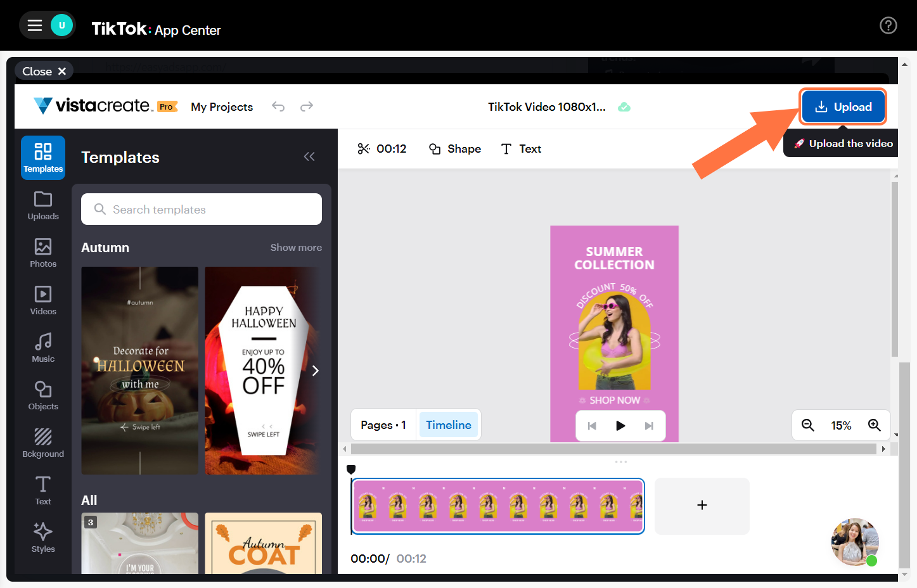Show next Autumn templates with arrow
917x588 pixels.
tap(315, 371)
